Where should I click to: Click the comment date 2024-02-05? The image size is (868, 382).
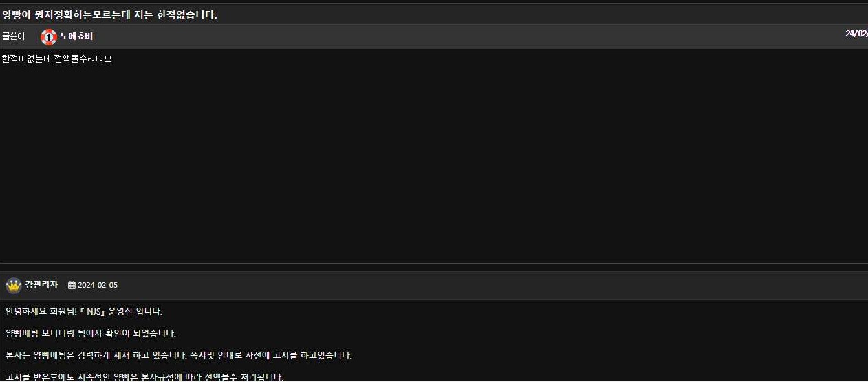98,285
